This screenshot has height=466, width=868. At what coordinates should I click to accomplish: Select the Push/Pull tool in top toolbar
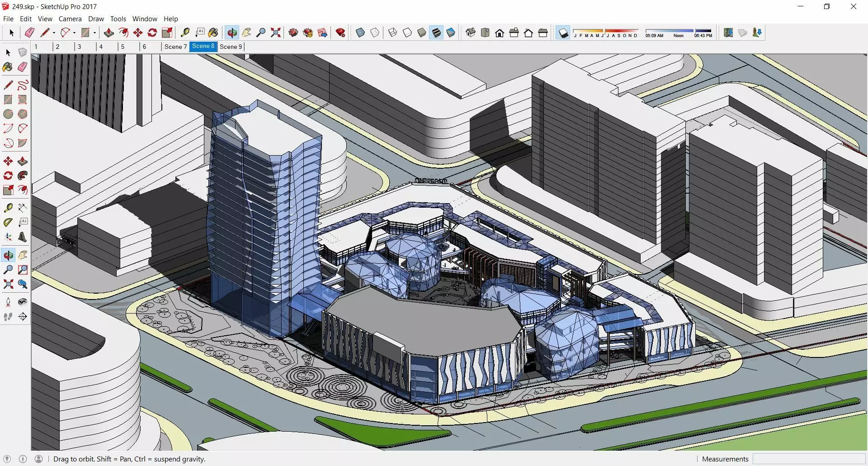point(109,33)
